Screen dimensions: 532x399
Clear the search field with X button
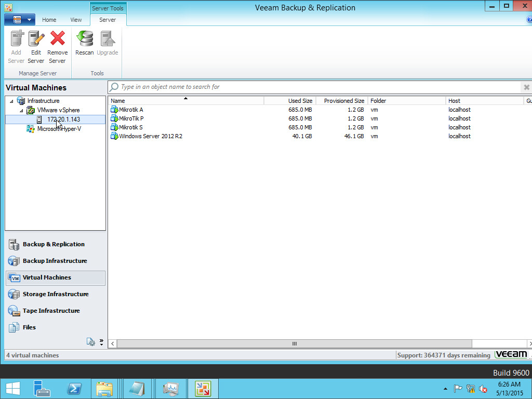pyautogui.click(x=526, y=87)
